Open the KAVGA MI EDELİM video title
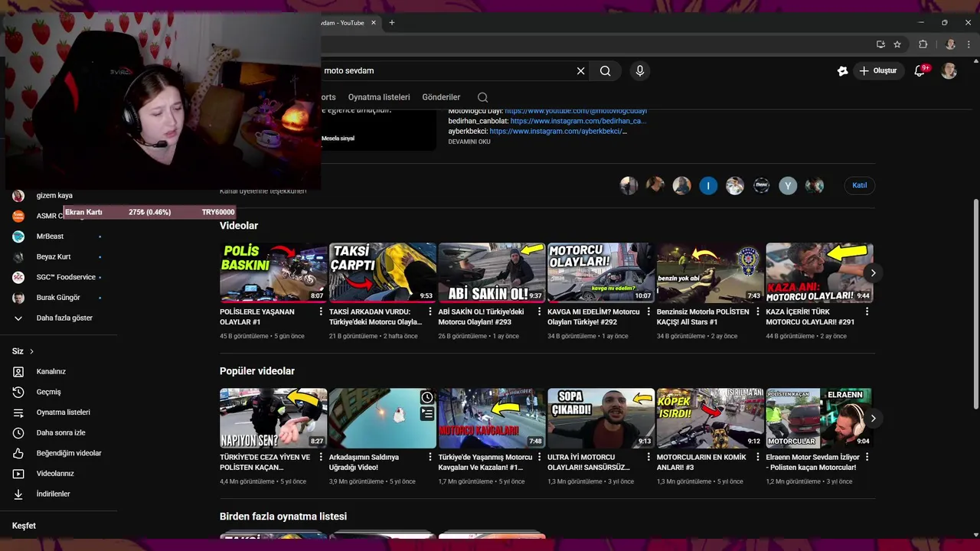The height and width of the screenshot is (551, 980). (593, 317)
